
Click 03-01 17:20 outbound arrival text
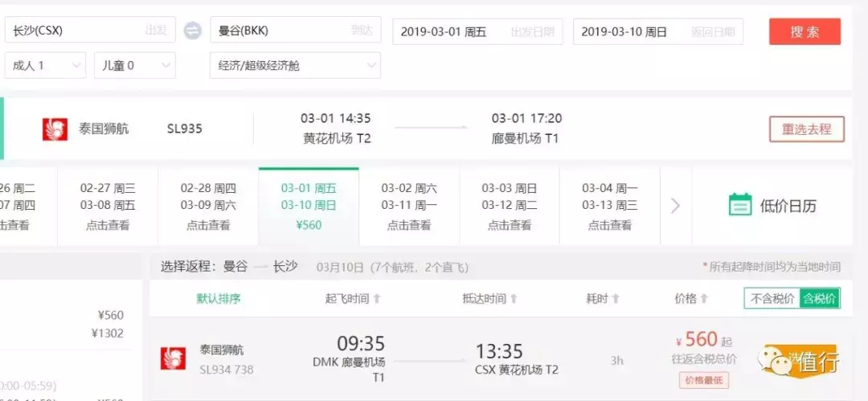point(527,118)
